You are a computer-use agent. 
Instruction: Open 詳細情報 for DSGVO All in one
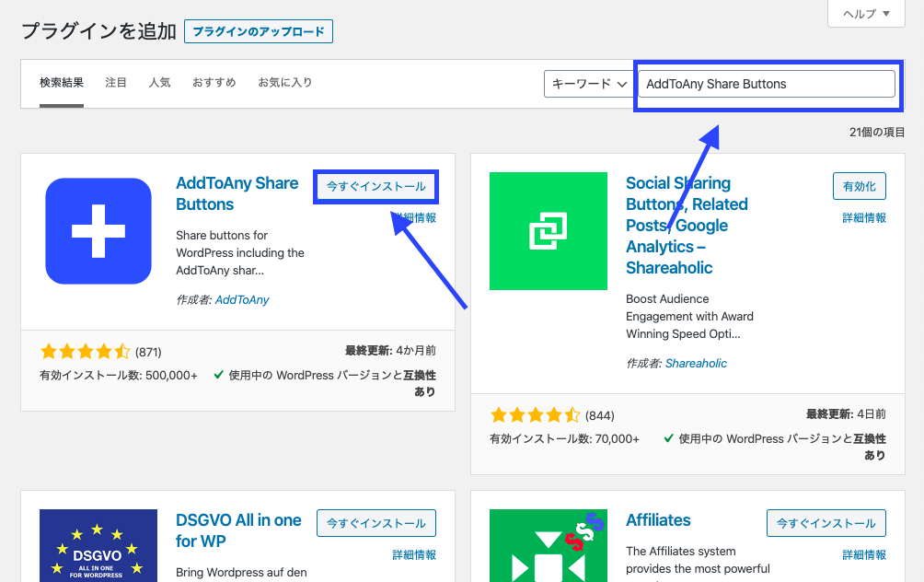pyautogui.click(x=414, y=554)
